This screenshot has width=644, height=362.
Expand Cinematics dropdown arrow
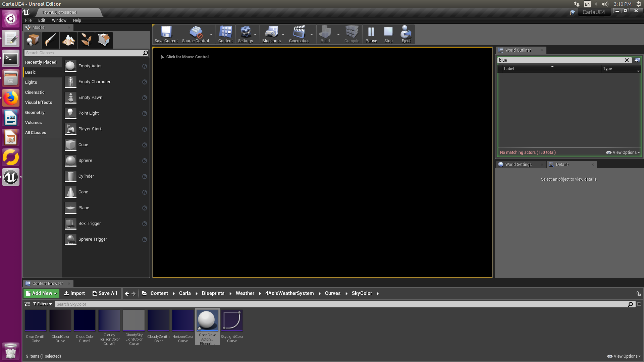point(312,35)
